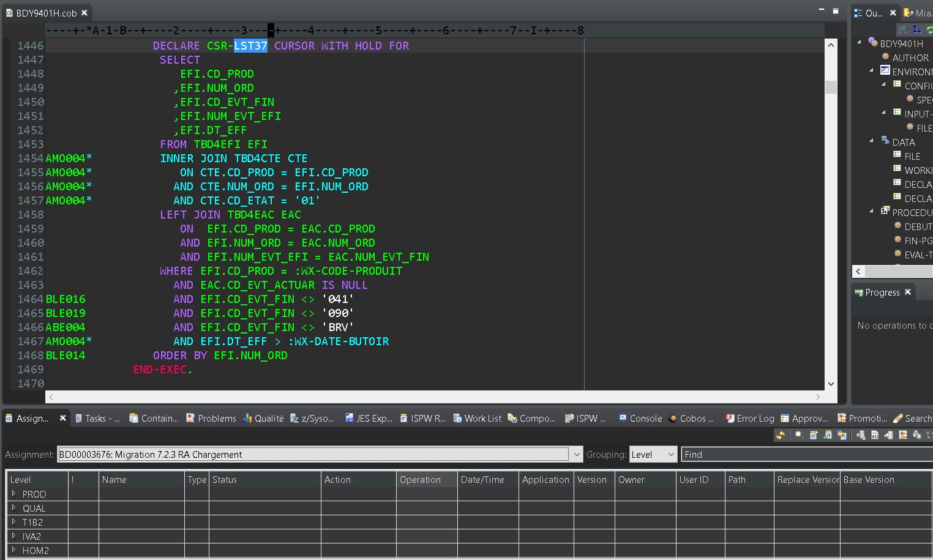Viewport: 933px width, 560px height.
Task: Select the WORKING section item in Outline
Action: tap(918, 170)
